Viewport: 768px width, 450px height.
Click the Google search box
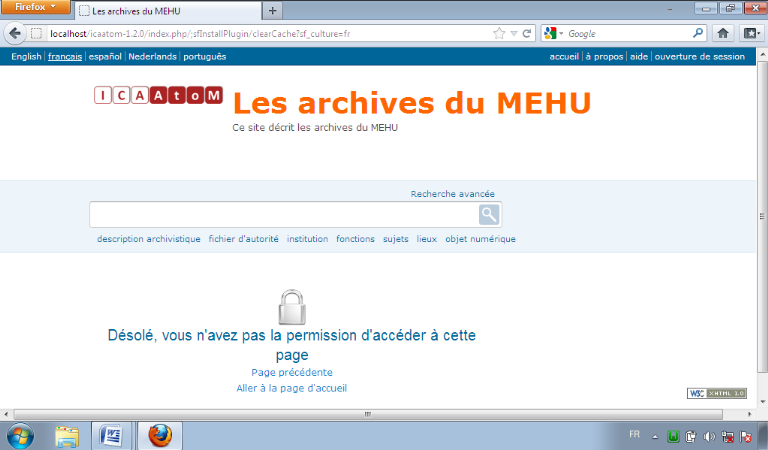[x=629, y=33]
